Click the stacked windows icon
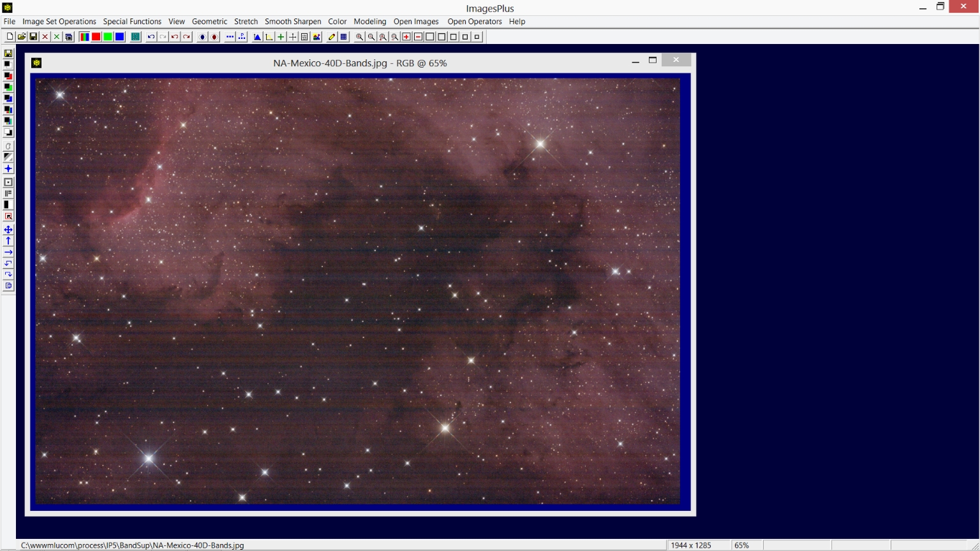The image size is (980, 551). tap(69, 37)
